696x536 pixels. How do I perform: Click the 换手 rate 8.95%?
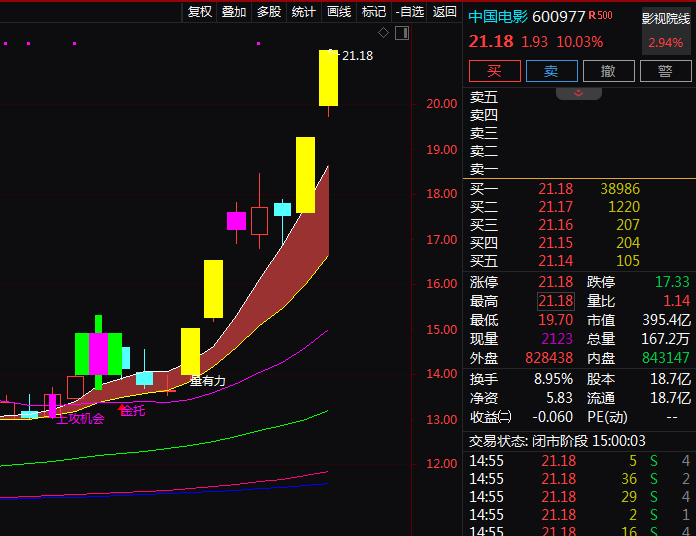point(553,379)
